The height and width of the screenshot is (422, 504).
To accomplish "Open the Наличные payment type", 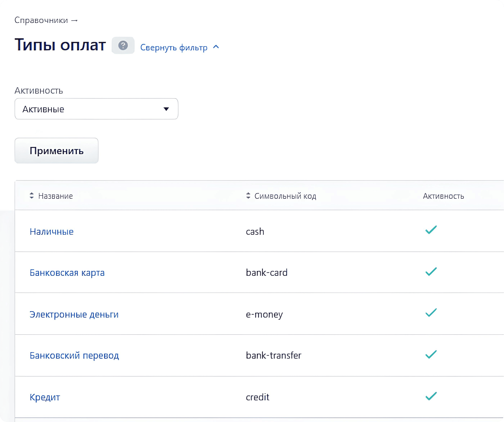I will click(52, 231).
